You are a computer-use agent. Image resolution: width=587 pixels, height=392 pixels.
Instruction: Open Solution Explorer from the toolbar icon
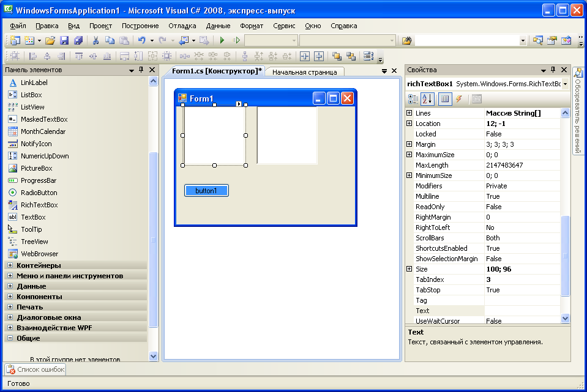click(538, 40)
